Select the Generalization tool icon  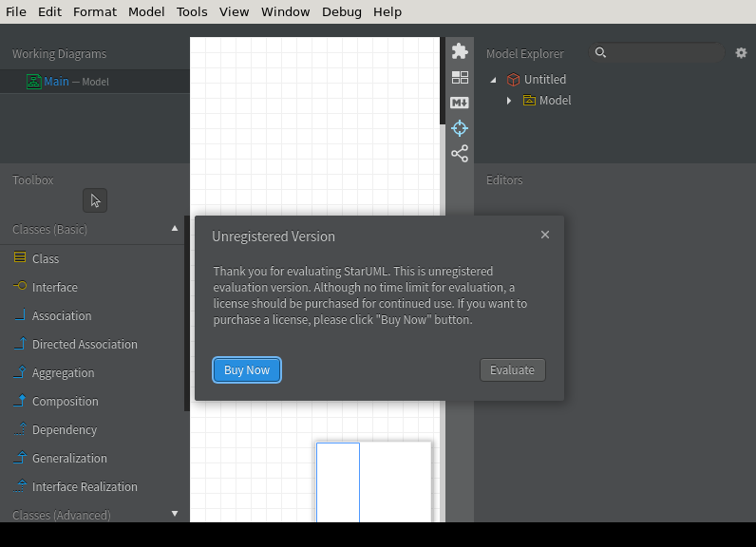coord(20,457)
